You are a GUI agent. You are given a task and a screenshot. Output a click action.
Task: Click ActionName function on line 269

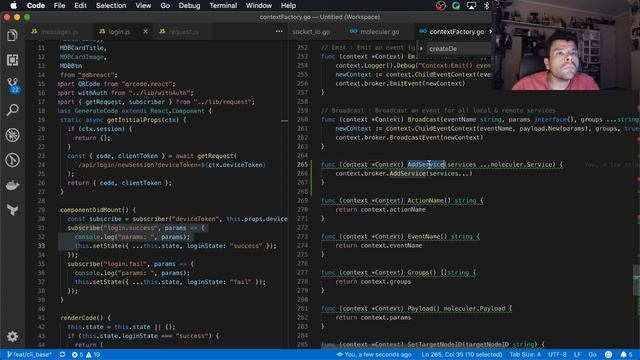[x=426, y=200]
